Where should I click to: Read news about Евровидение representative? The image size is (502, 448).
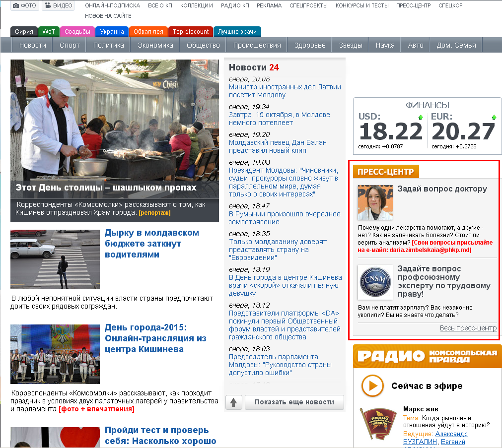pos(278,250)
